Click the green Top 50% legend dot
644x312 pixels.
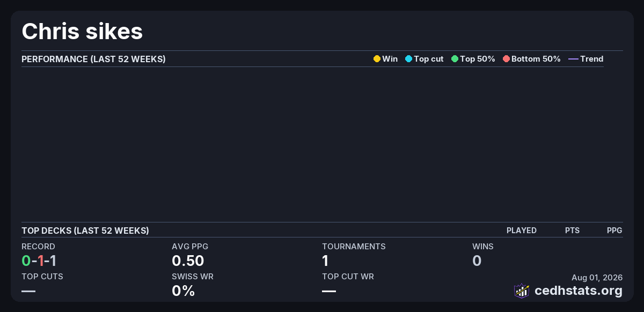(x=455, y=59)
